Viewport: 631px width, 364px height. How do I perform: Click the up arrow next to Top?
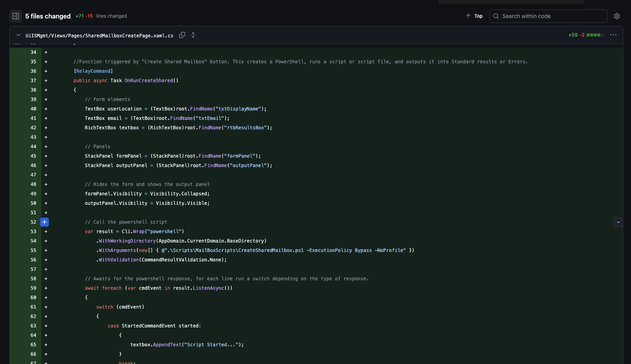[x=468, y=16]
